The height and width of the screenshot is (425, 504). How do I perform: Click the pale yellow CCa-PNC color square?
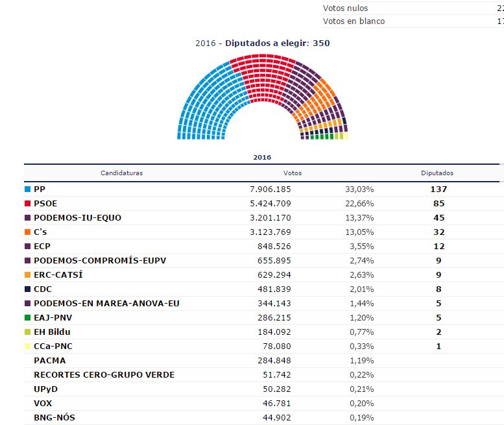click(28, 346)
